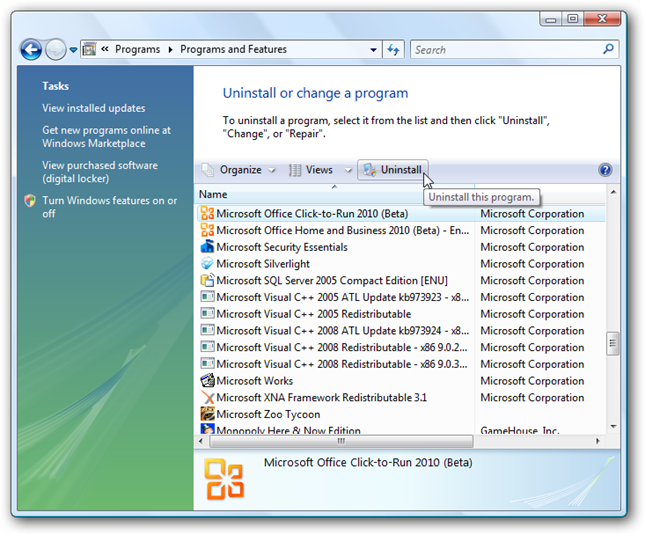Open View installed updates
645x535 pixels.
coord(94,108)
